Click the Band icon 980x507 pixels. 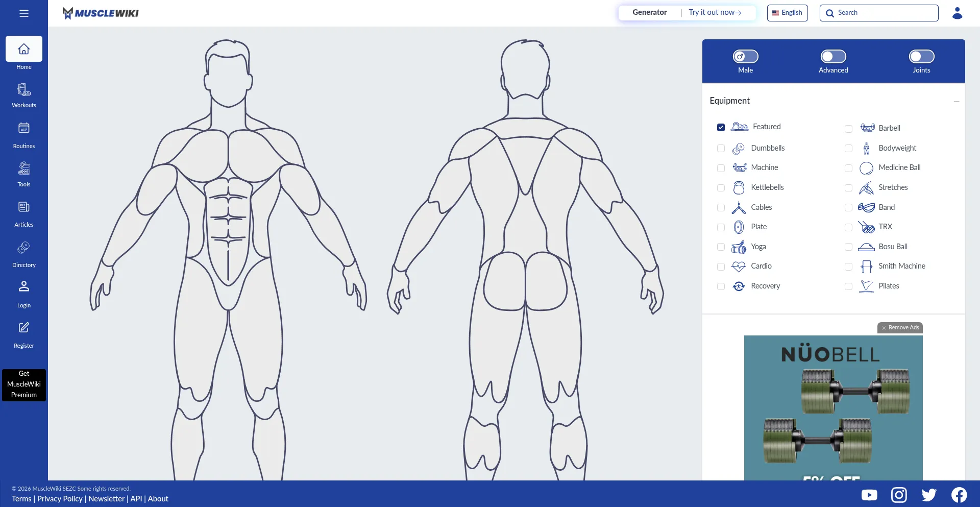(x=866, y=207)
